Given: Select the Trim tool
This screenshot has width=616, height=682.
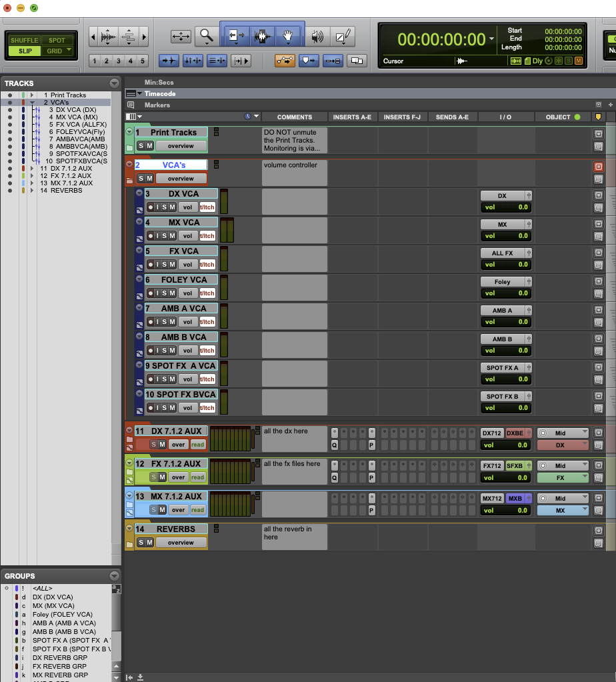Looking at the screenshot, I should click(x=235, y=35).
